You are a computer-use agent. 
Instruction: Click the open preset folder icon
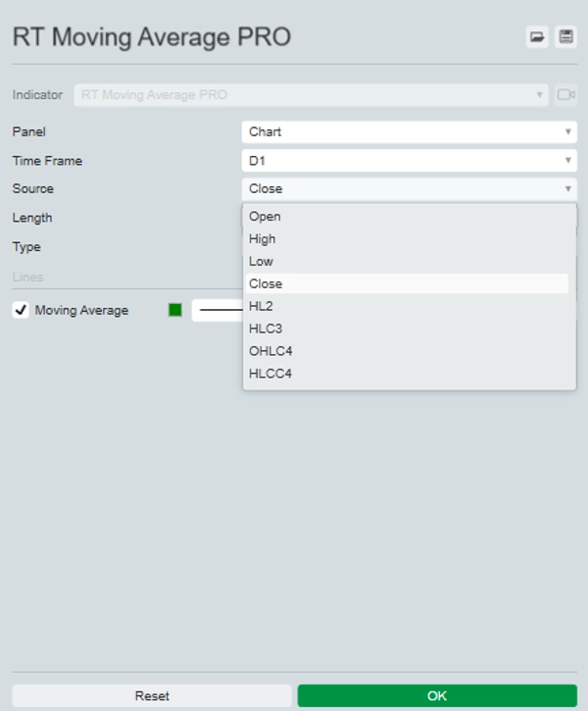[537, 37]
